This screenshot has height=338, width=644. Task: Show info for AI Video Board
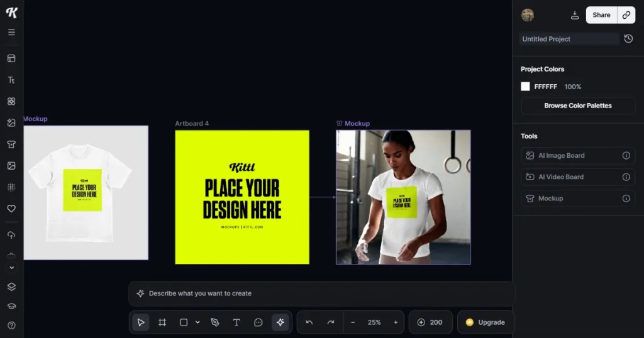pos(626,177)
